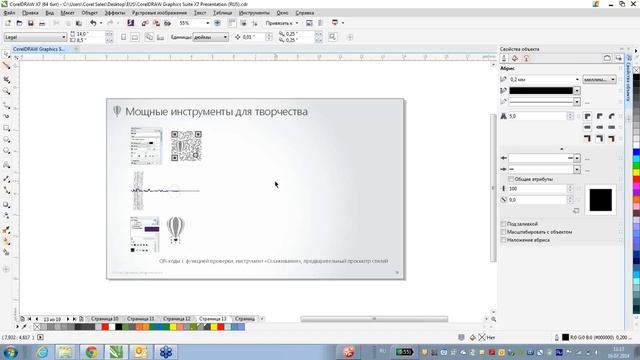Select the Shape tool in the toolbox

click(x=6, y=65)
